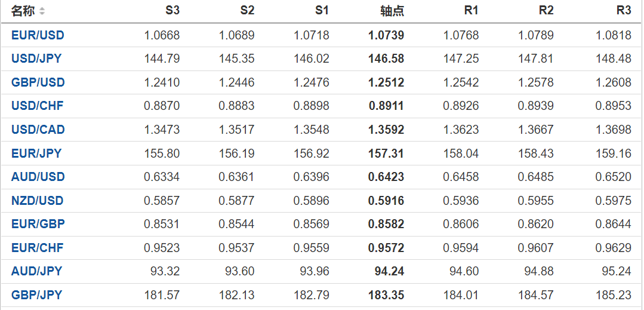Go to the GBP/JPY pair page
The image size is (644, 310).
tap(36, 295)
